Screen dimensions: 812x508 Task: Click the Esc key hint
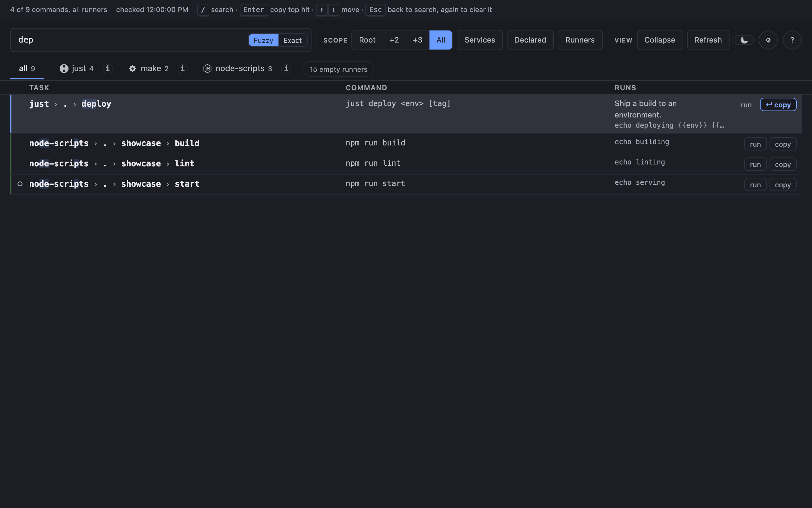[375, 10]
